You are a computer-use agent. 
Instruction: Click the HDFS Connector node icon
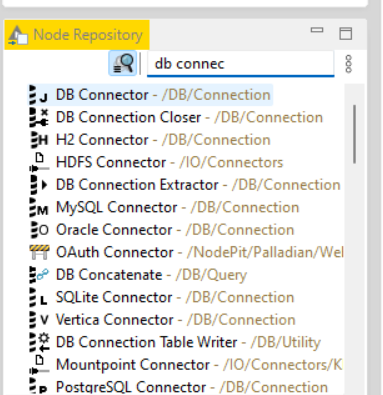pyautogui.click(x=39, y=162)
